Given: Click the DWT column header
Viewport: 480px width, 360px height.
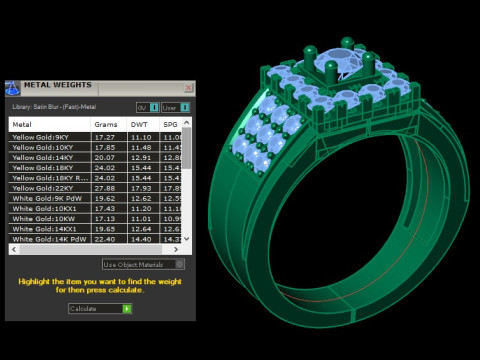Looking at the screenshot, I should tap(143, 125).
